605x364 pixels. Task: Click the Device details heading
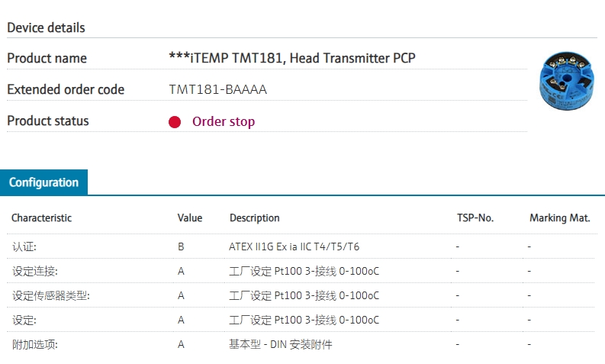pyautogui.click(x=46, y=27)
